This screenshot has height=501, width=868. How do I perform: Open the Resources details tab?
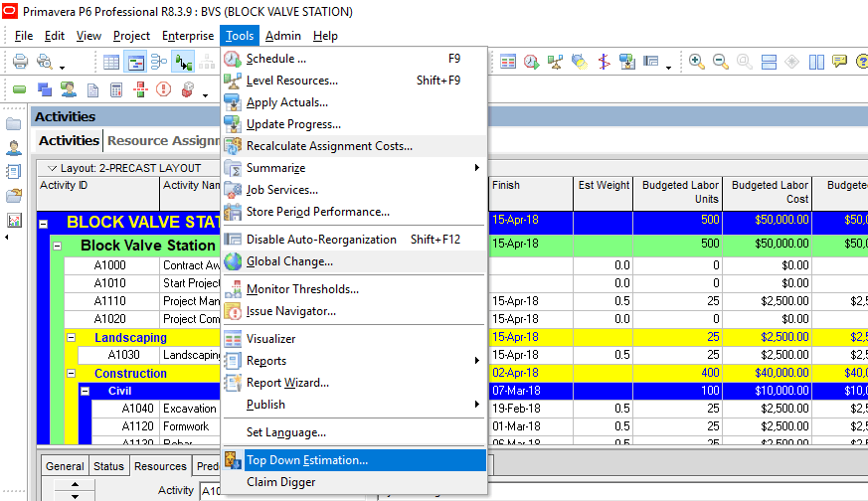click(160, 466)
